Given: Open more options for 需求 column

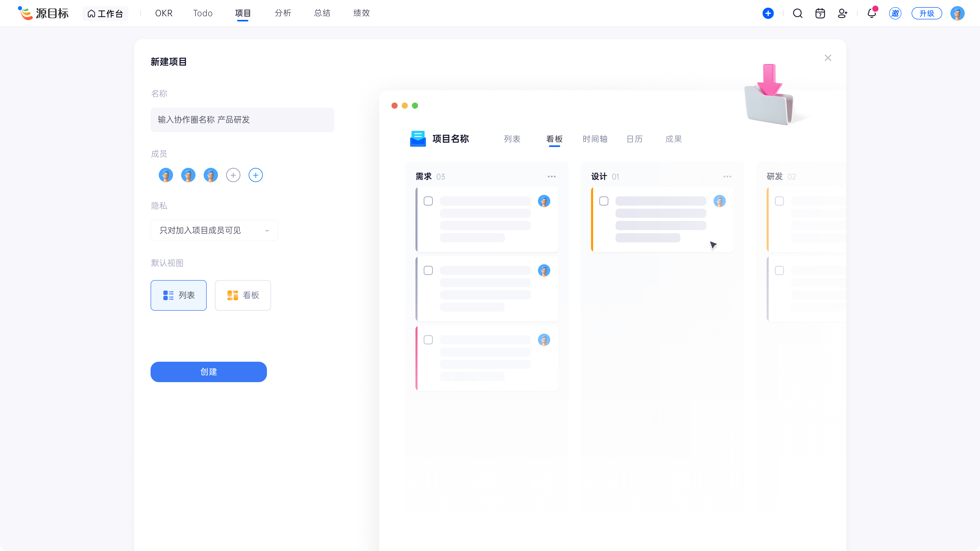Looking at the screenshot, I should click(x=551, y=177).
